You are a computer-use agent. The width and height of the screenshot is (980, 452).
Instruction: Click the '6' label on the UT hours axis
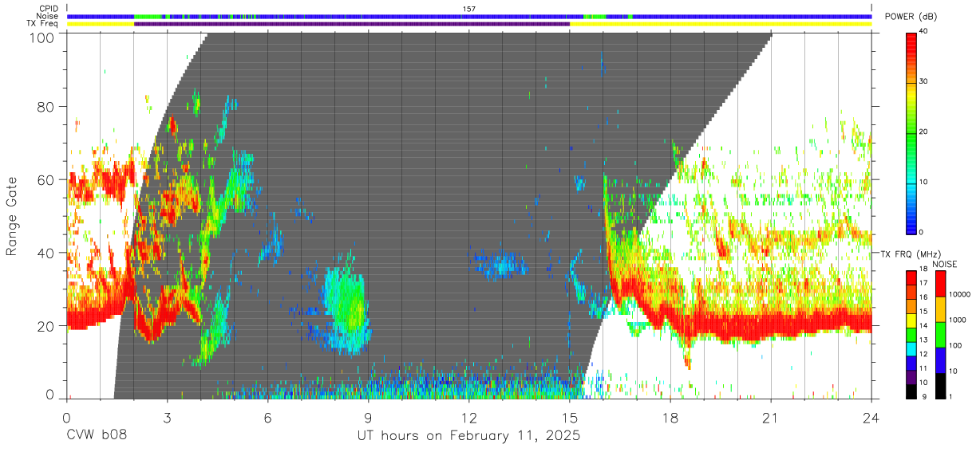point(268,417)
